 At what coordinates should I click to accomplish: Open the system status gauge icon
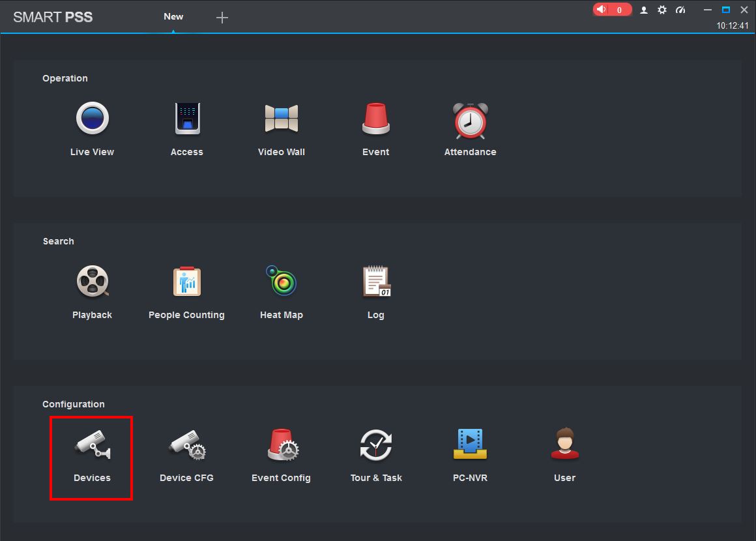point(680,10)
